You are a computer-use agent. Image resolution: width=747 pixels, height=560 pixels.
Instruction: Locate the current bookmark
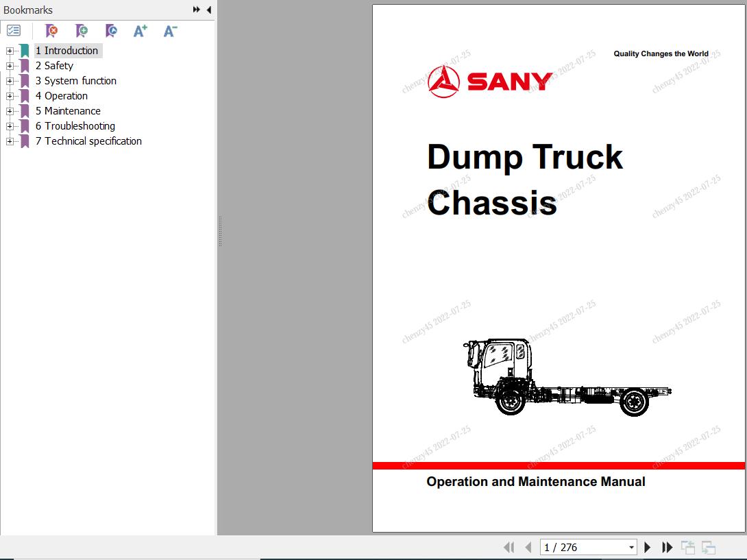click(110, 31)
